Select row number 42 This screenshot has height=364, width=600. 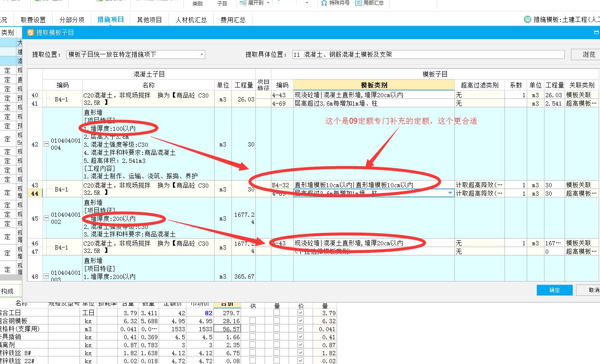[x=35, y=144]
